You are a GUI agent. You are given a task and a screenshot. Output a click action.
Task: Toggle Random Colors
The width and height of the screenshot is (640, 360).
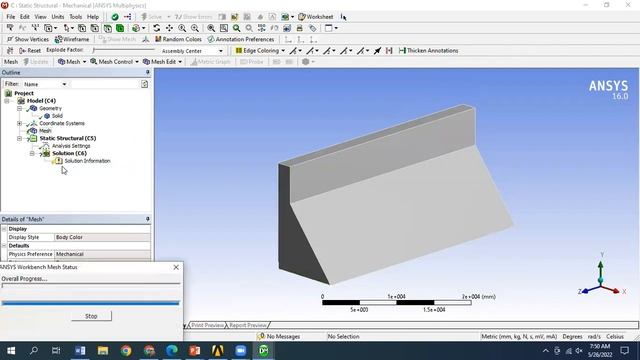click(x=178, y=39)
